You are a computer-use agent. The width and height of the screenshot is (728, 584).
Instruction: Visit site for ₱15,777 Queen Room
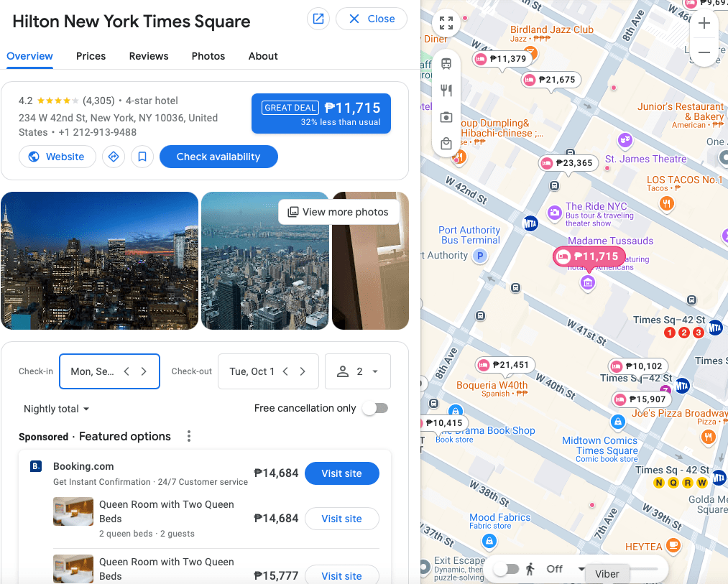click(342, 575)
